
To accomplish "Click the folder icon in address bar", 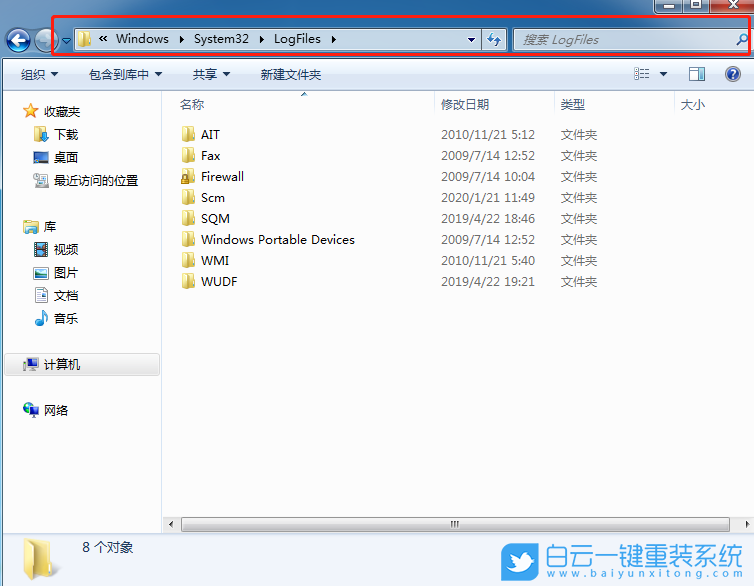I will coord(85,39).
